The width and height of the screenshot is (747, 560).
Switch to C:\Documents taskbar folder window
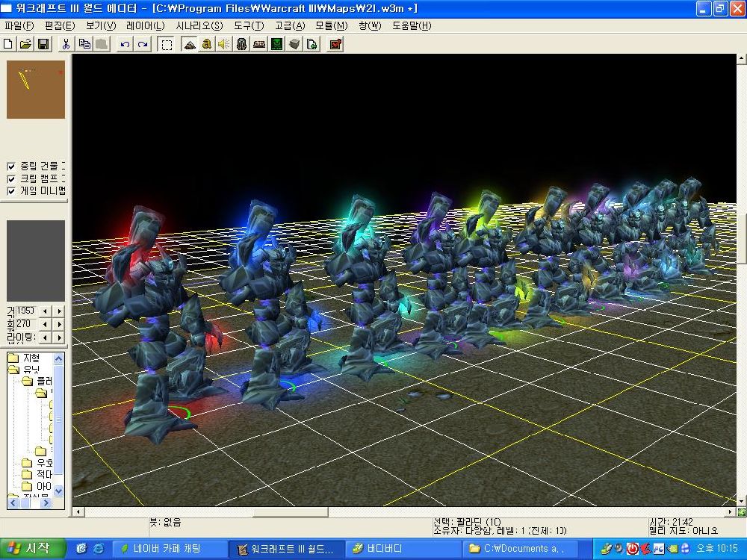click(520, 549)
